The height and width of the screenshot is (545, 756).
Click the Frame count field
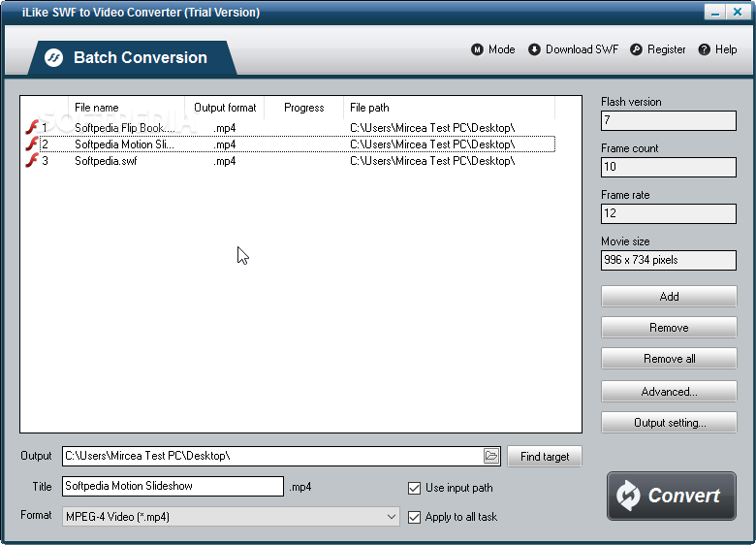click(668, 167)
